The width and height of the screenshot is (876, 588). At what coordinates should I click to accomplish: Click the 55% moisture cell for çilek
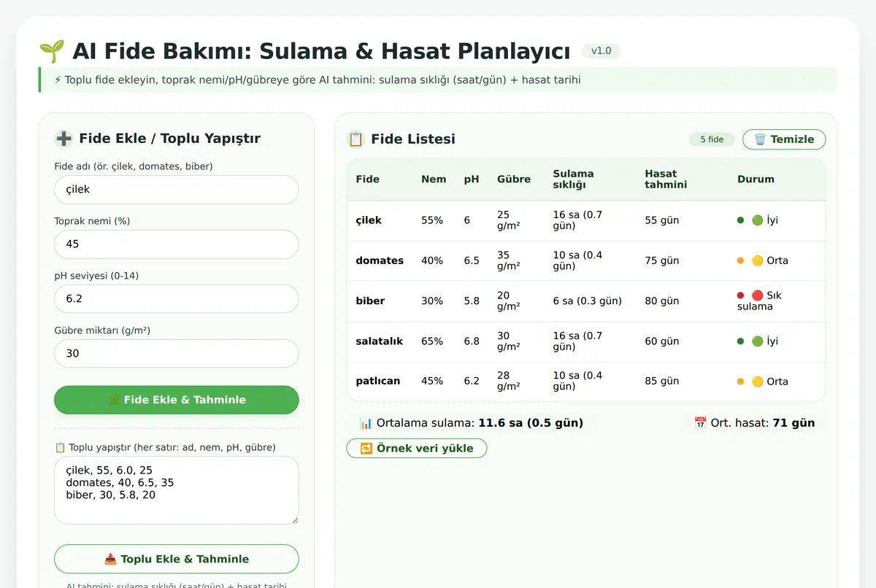point(432,220)
